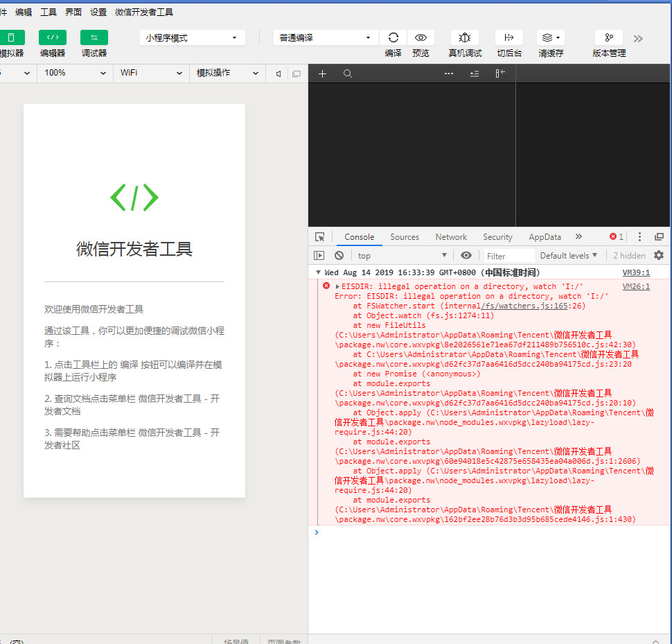The width and height of the screenshot is (672, 644).
Task: Open the mini program mode dropdown
Action: point(192,37)
